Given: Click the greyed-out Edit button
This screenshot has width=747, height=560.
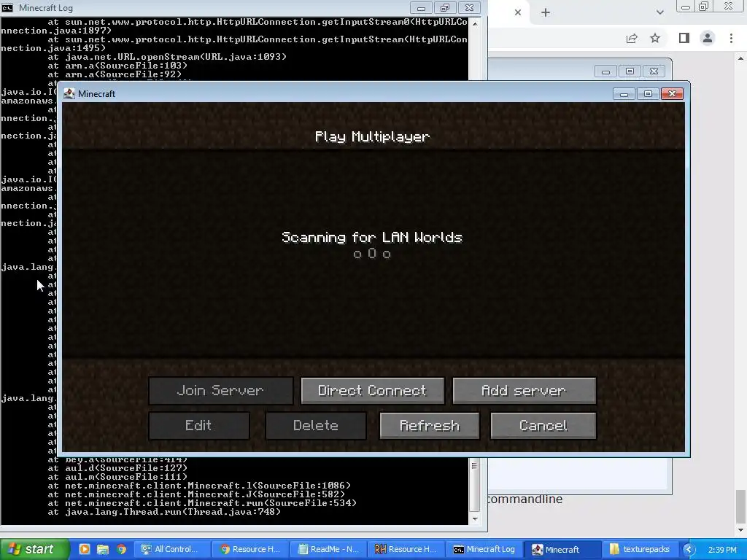Looking at the screenshot, I should click(x=198, y=425).
